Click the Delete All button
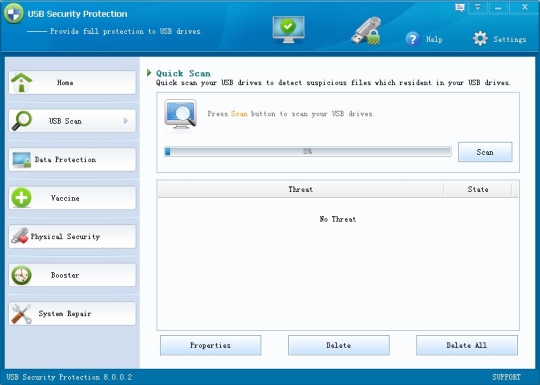540x385 pixels. (467, 345)
